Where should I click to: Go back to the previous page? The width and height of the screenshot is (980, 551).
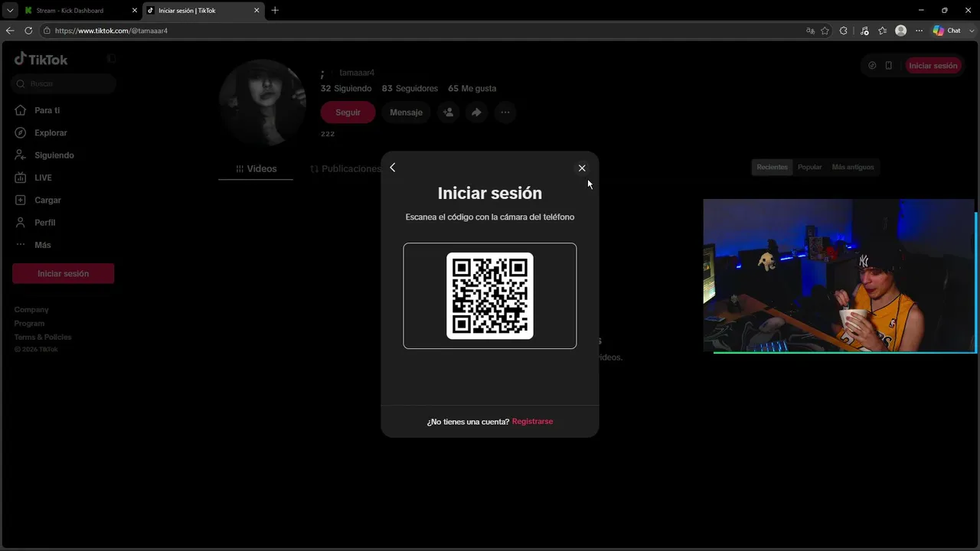[10, 31]
